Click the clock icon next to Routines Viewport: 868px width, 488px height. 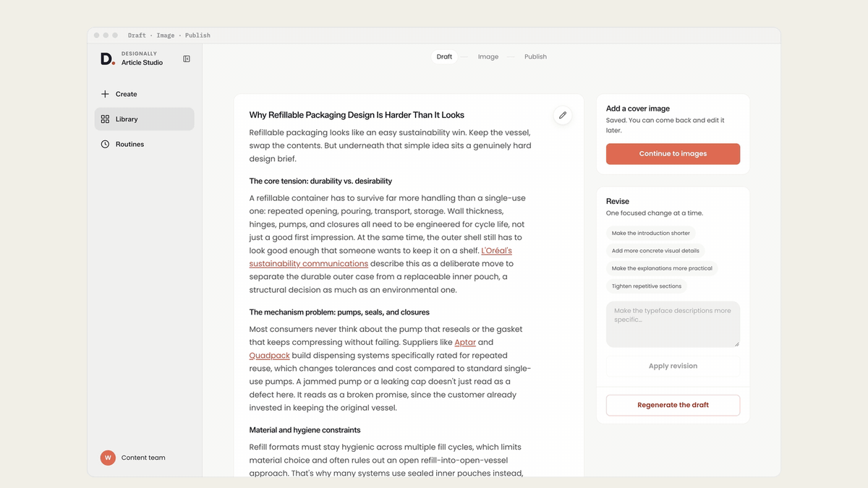pyautogui.click(x=105, y=145)
